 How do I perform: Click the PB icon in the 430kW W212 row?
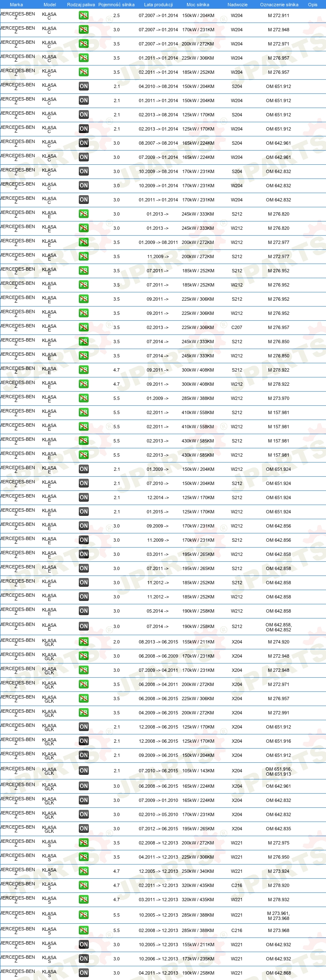tap(84, 455)
